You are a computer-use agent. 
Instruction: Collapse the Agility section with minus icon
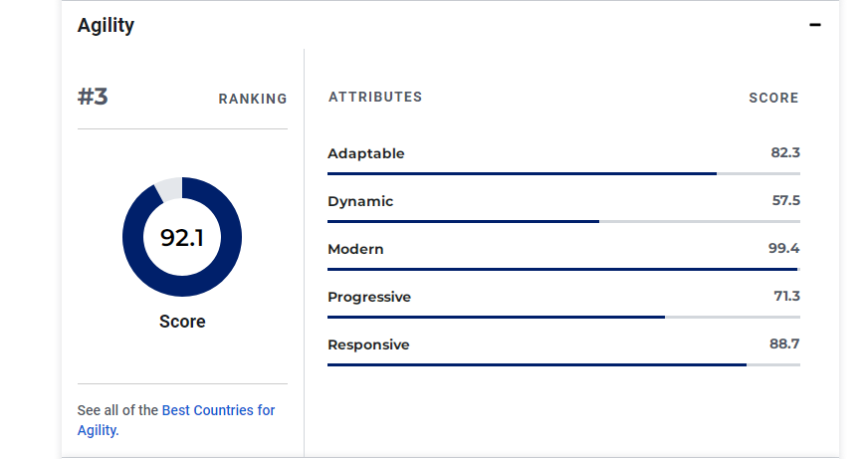pyautogui.click(x=815, y=25)
